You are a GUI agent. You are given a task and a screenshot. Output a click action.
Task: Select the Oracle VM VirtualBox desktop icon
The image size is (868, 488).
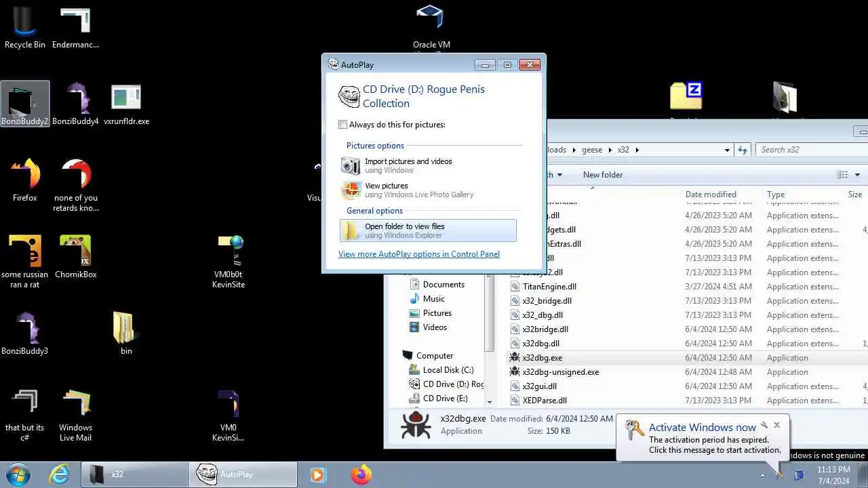click(x=431, y=27)
